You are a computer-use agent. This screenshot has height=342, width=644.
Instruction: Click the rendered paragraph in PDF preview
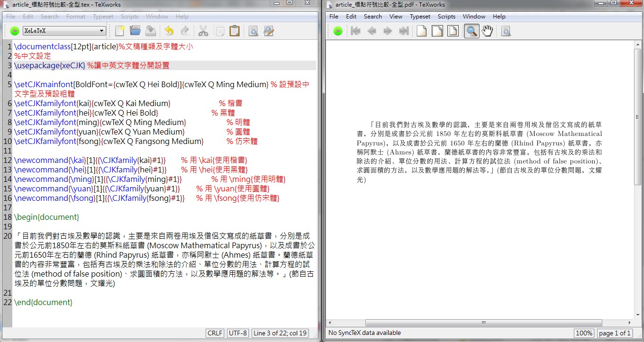pyautogui.click(x=479, y=152)
